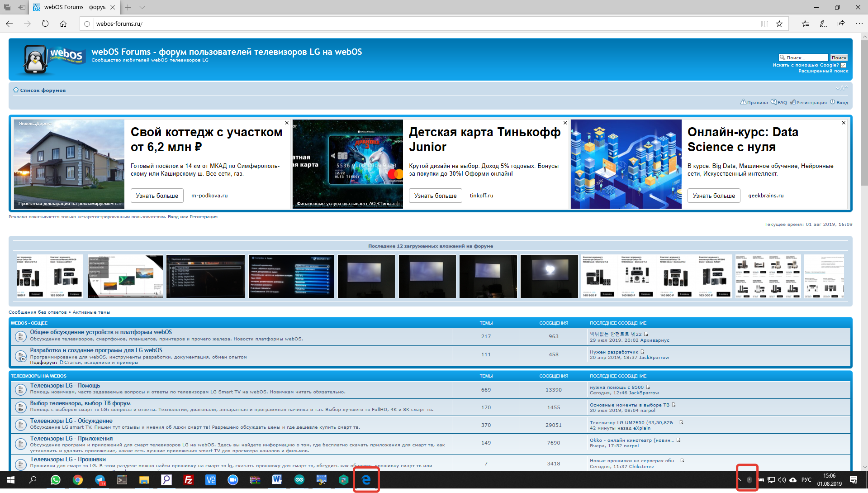The image size is (868, 493).
Task: Click the page vertical scrollbar
Action: [x=864, y=113]
